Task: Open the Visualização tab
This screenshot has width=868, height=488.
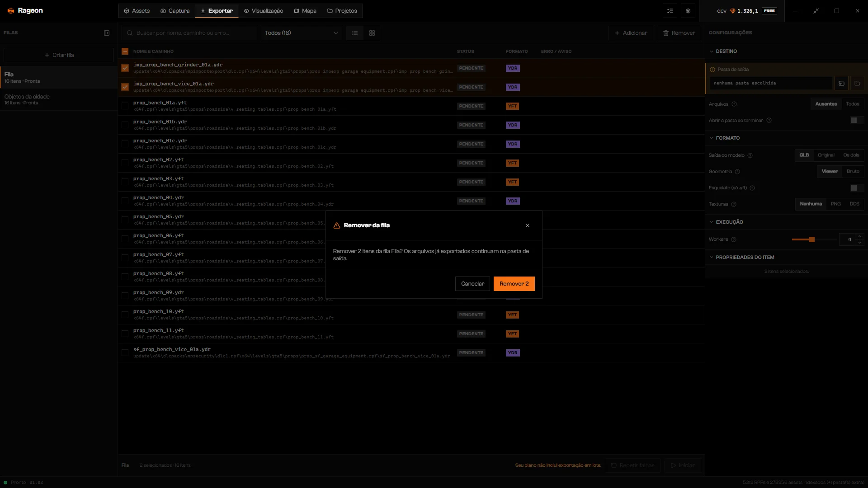Action: pos(263,11)
